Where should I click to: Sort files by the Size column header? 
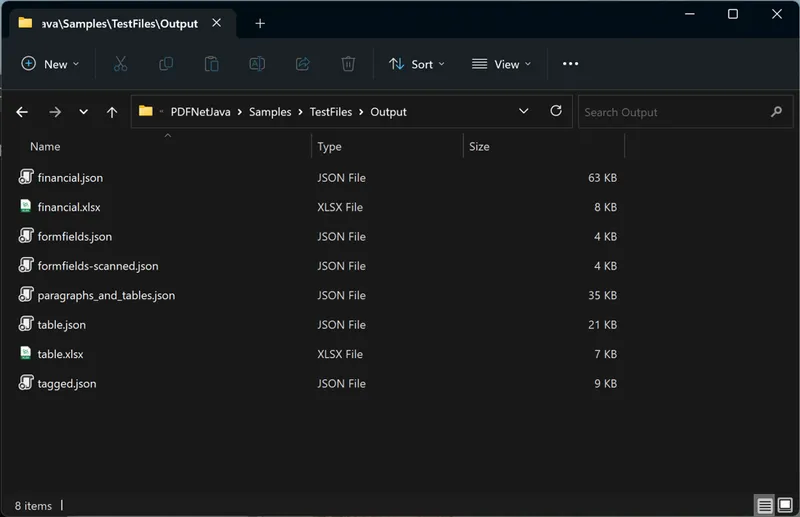click(x=480, y=146)
